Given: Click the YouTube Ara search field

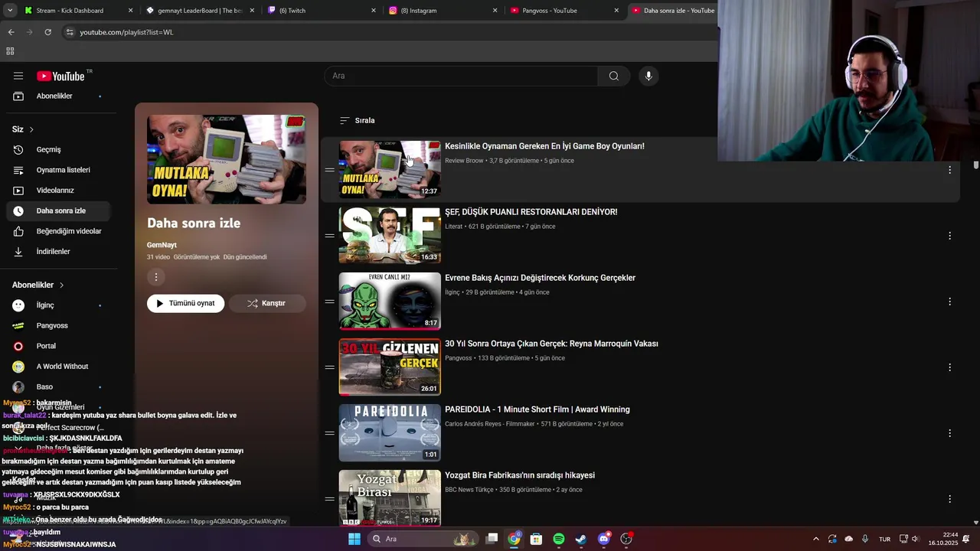Looking at the screenshot, I should (461, 76).
